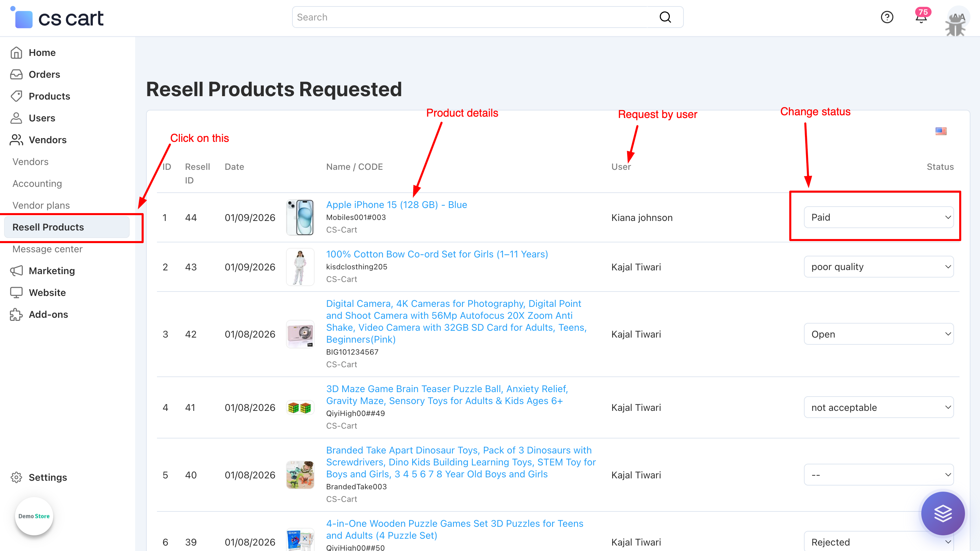The width and height of the screenshot is (980, 551).
Task: Open notifications bell with 75 badge
Action: click(x=921, y=17)
